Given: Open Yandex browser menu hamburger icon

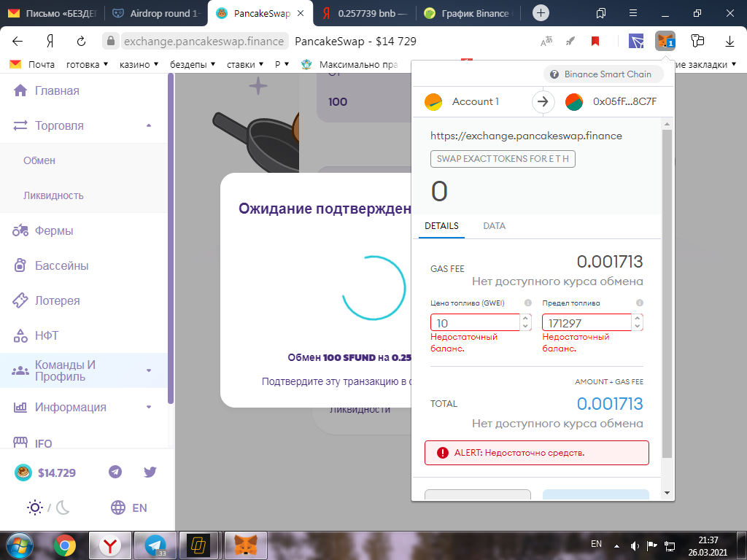Looking at the screenshot, I should (x=633, y=13).
